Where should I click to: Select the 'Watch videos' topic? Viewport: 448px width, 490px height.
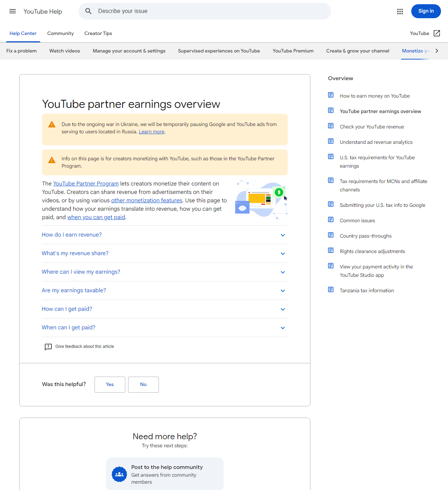click(x=65, y=51)
